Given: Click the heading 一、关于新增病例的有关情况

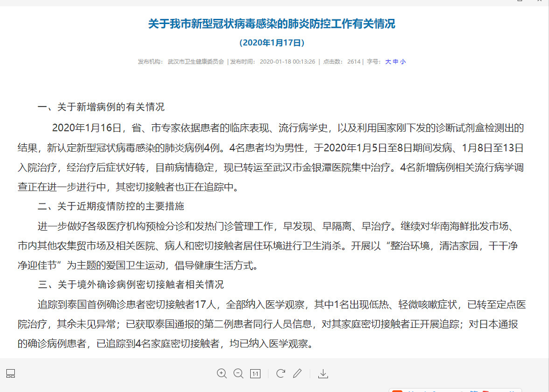Looking at the screenshot, I should tap(101, 107).
